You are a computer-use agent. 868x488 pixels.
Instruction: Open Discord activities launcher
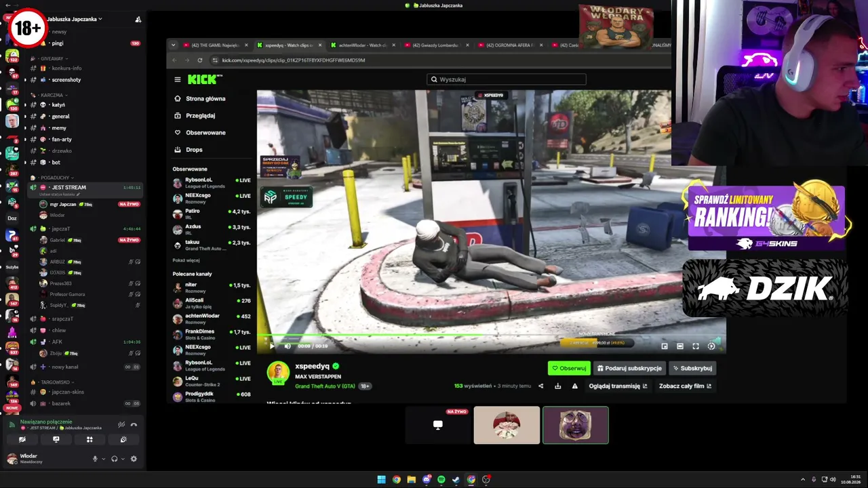click(90, 440)
